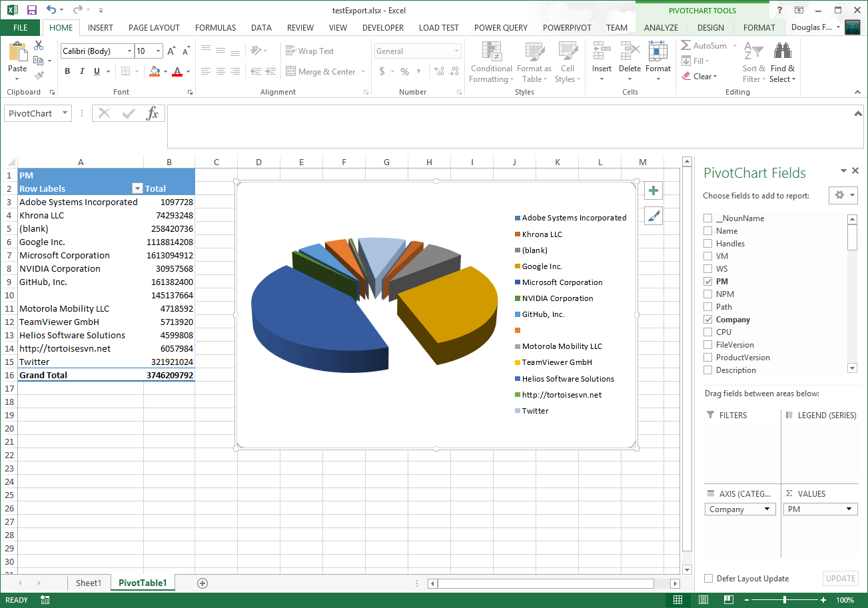The height and width of the screenshot is (608, 868).
Task: Uncheck the Company field checkbox
Action: pyautogui.click(x=708, y=320)
